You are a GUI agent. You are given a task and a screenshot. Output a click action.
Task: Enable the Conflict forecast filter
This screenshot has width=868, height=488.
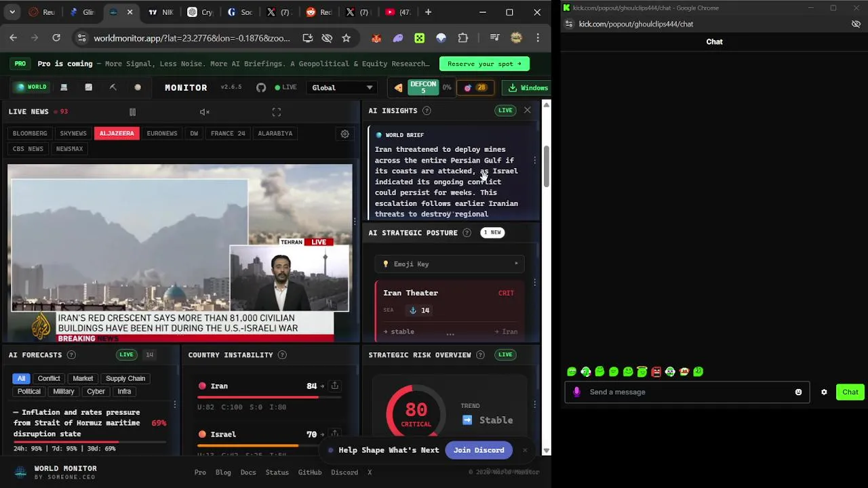(x=49, y=378)
